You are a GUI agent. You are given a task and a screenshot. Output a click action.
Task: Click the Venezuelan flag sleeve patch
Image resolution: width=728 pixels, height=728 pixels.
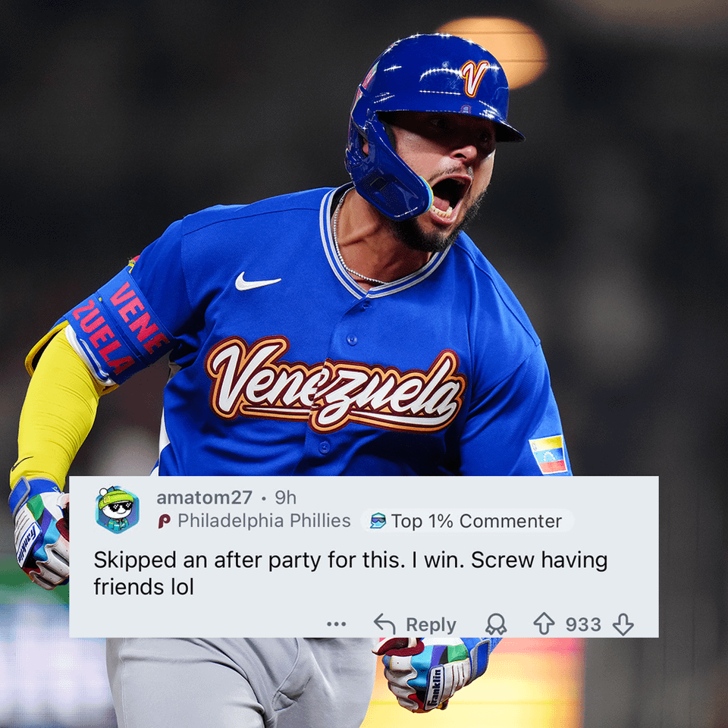click(x=549, y=454)
